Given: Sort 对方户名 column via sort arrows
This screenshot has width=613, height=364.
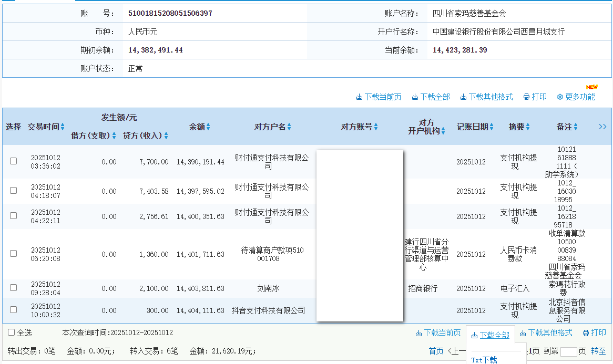Looking at the screenshot, I should [x=289, y=127].
